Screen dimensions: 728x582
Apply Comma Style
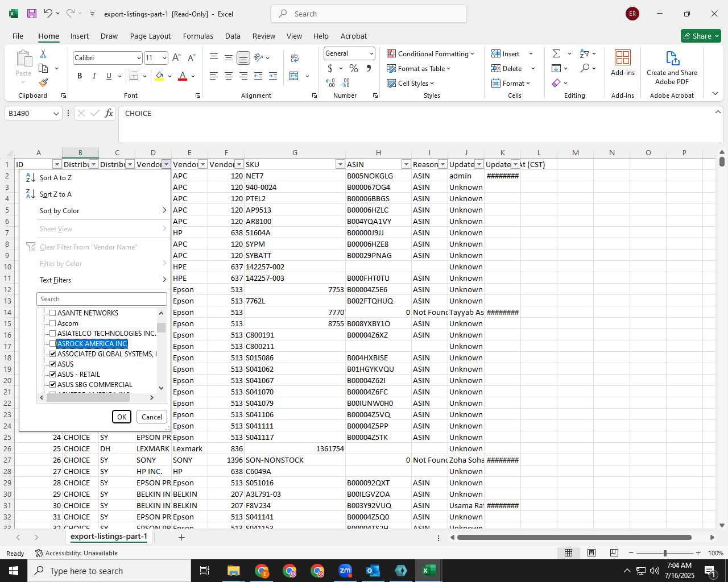point(369,68)
